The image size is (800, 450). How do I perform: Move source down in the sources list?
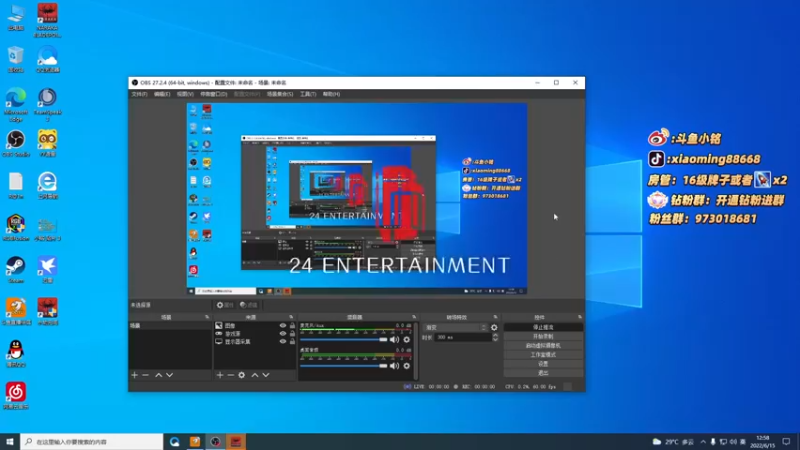266,375
